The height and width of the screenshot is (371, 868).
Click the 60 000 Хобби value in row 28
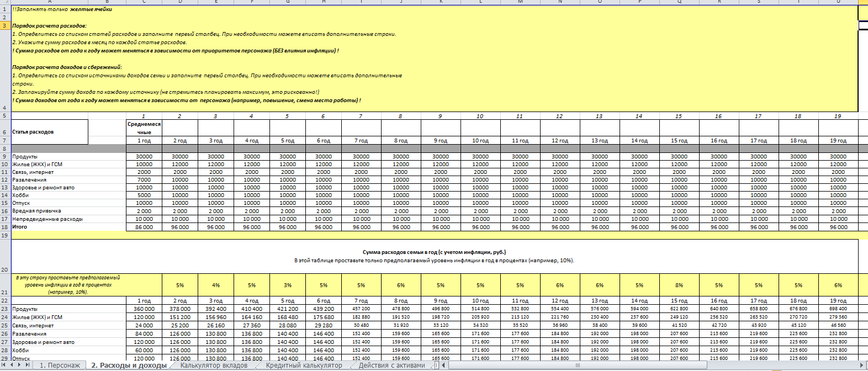(144, 350)
